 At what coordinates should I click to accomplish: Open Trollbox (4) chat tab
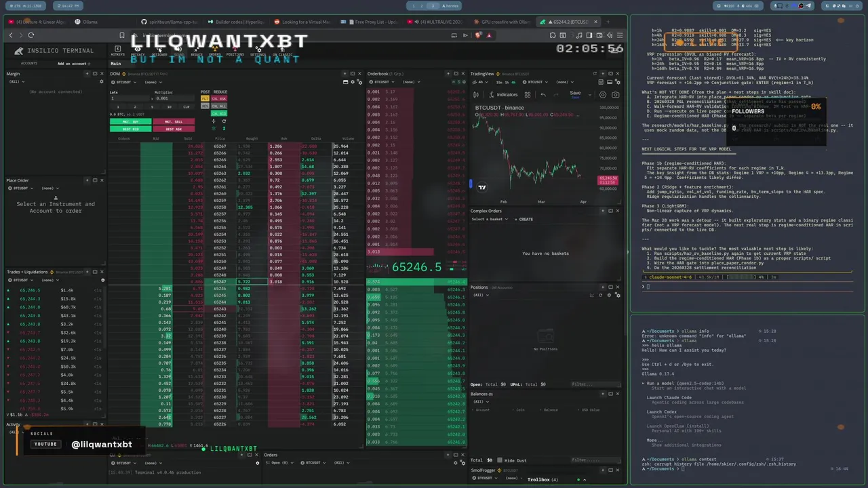tap(542, 480)
